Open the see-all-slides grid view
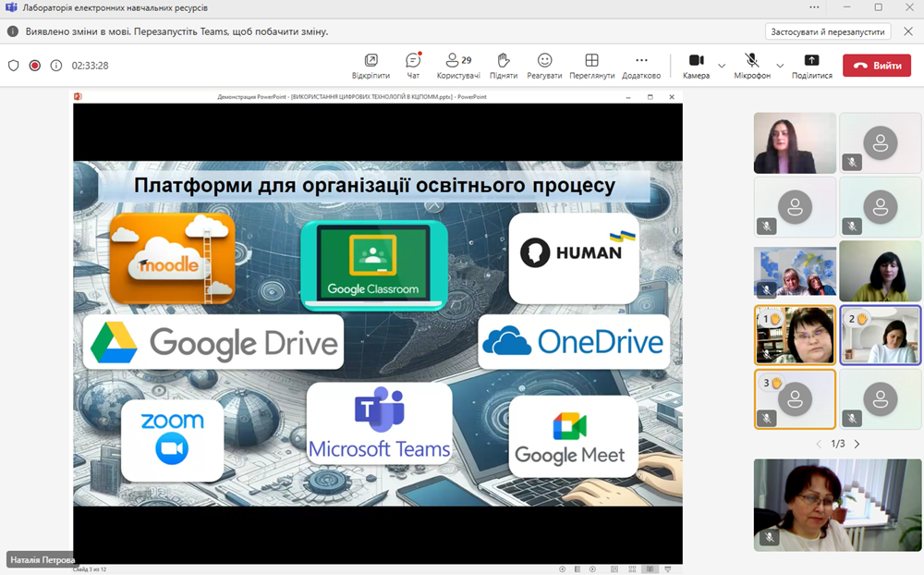The width and height of the screenshot is (924, 575). 632,570
